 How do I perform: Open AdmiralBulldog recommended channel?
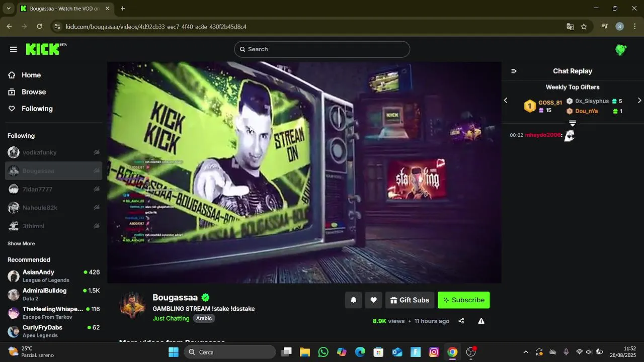pyautogui.click(x=53, y=295)
